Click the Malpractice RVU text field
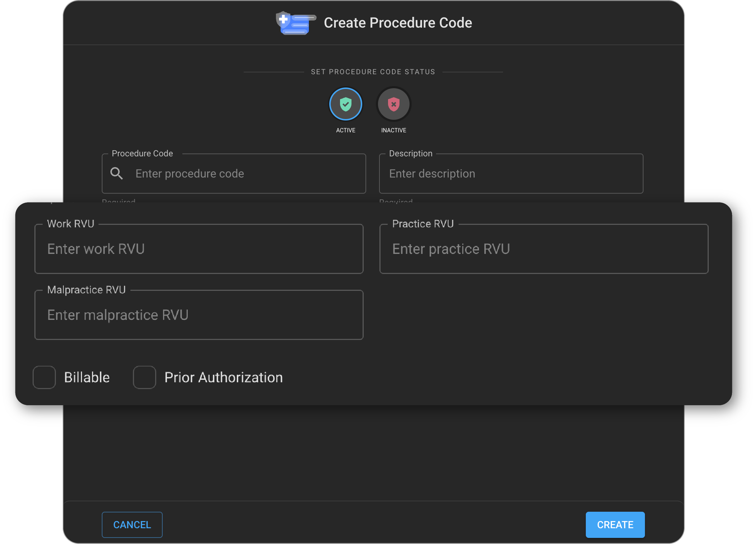 tap(199, 315)
